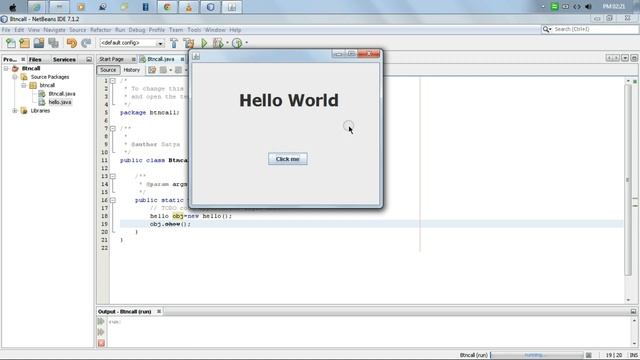Click in the Search (Ctrl+I) field
640x360 pixels.
[594, 29]
